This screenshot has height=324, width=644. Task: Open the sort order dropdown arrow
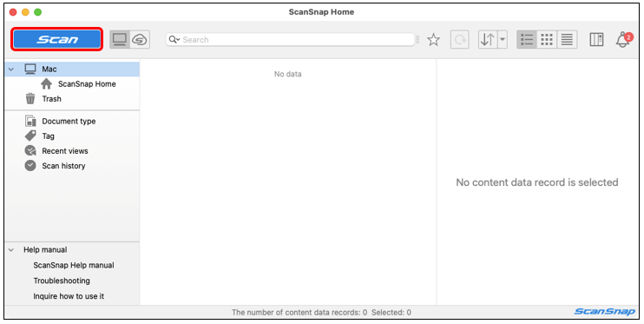[503, 40]
